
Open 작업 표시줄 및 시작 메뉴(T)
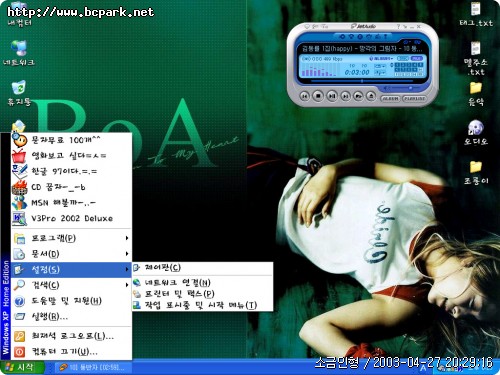click(x=203, y=305)
